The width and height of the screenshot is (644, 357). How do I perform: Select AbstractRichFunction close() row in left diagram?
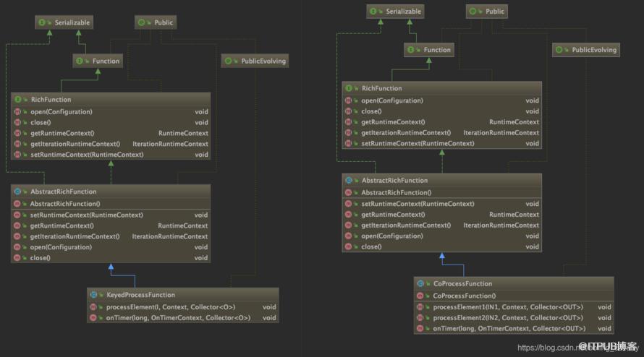111,258
